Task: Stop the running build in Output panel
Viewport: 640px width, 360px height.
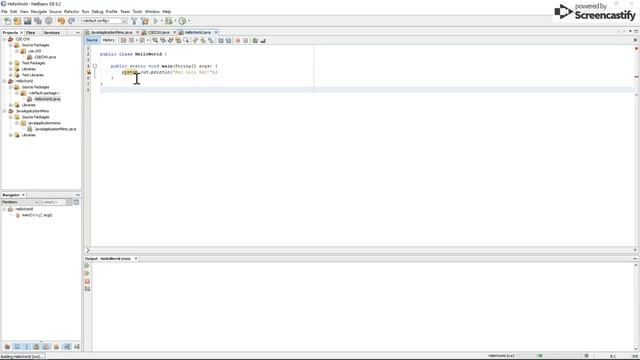Action: [x=87, y=281]
